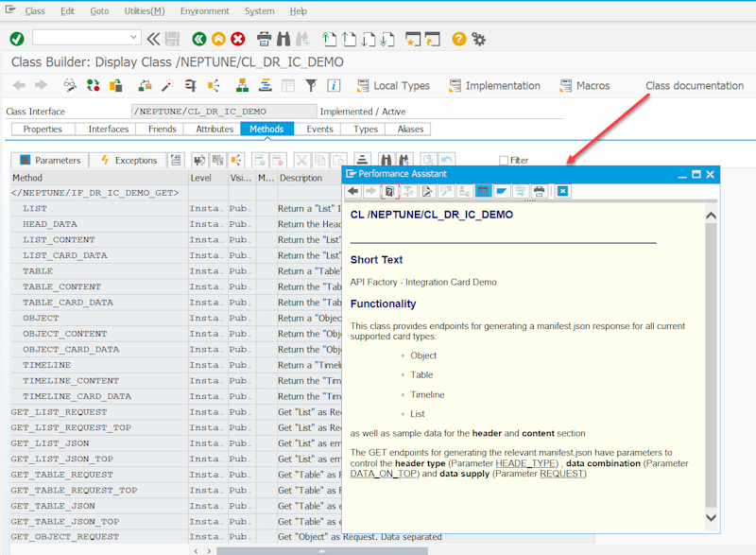Click the Save disk icon
756x555 pixels.
pos(172,39)
